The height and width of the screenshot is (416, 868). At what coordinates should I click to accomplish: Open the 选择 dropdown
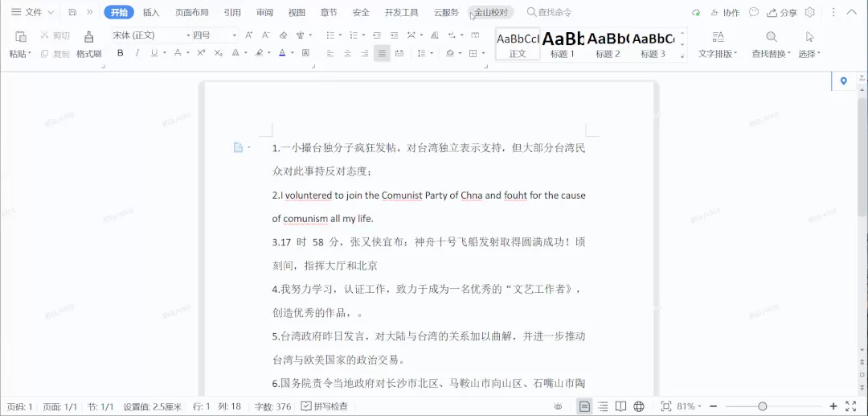[x=809, y=54]
